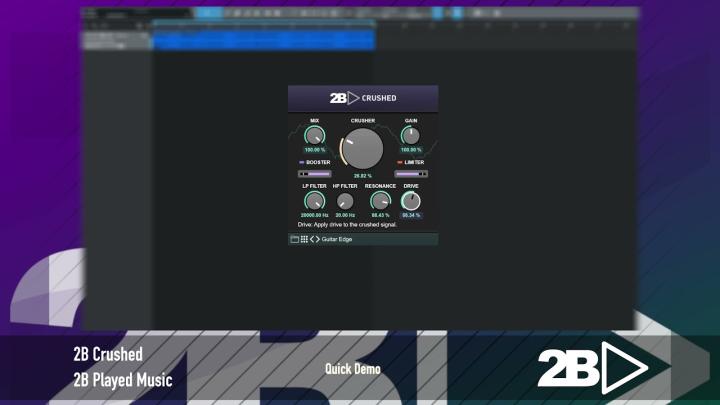Click the Limiter amount slider
Viewport: 720px width, 405px height.
(411, 174)
